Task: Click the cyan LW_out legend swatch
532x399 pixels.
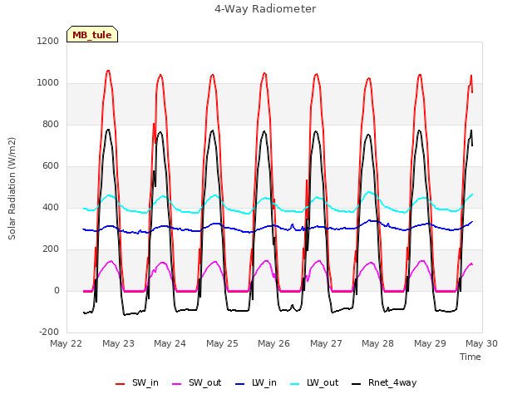Action: 295,384
